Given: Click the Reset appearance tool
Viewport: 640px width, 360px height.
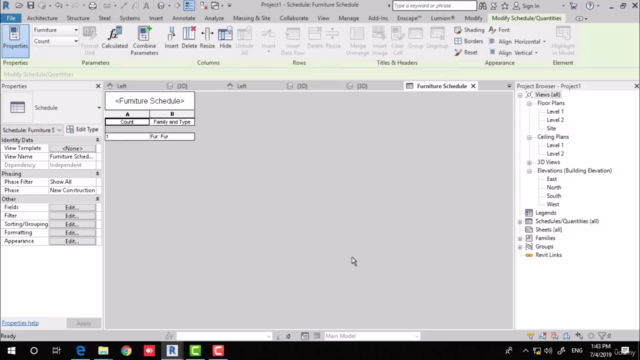Looking at the screenshot, I should click(466, 53).
